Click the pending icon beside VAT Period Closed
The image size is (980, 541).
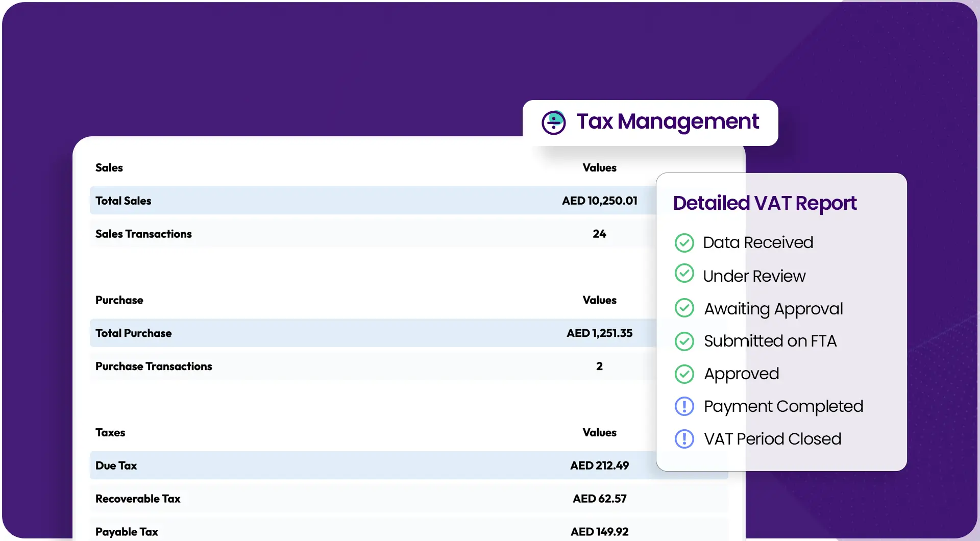coord(684,439)
